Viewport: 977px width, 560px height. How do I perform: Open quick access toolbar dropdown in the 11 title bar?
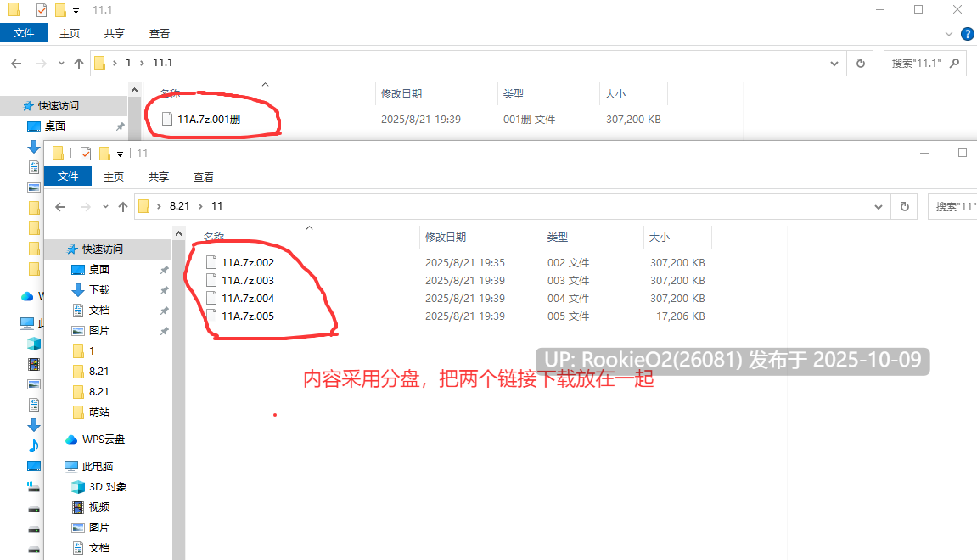121,154
